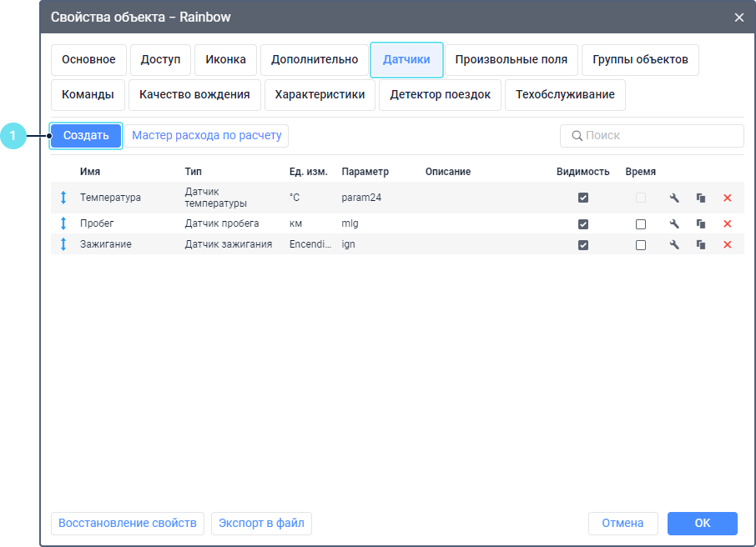756x547 pixels.
Task: Enable the Время checkbox for Пробег
Action: 640,224
